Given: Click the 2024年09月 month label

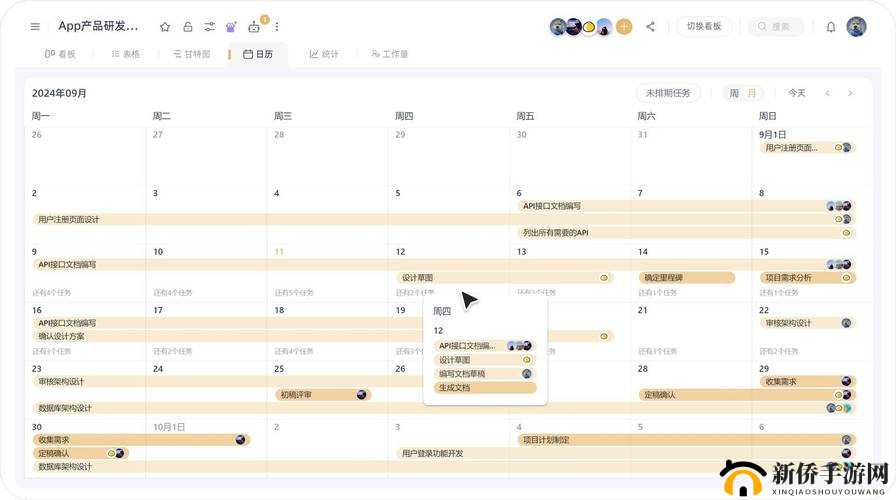Looking at the screenshot, I should tap(59, 93).
